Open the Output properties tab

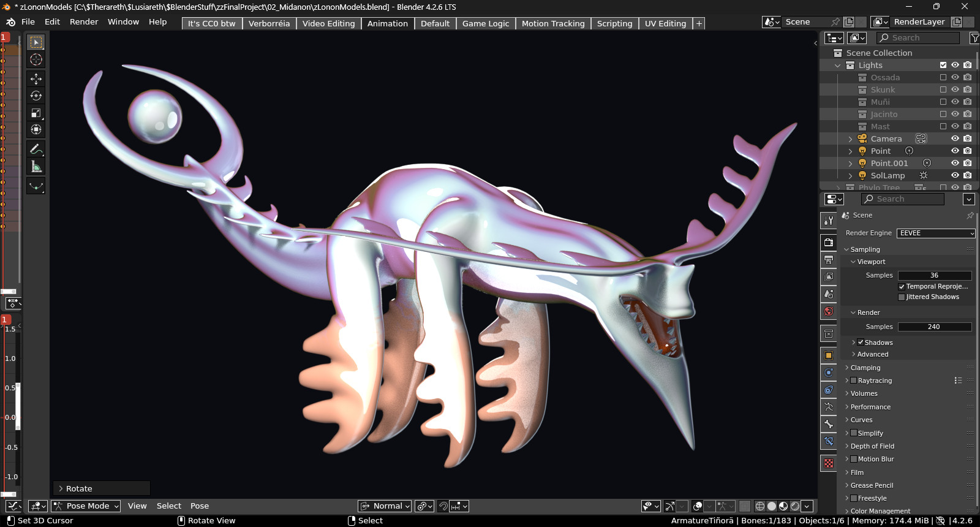[x=829, y=260]
